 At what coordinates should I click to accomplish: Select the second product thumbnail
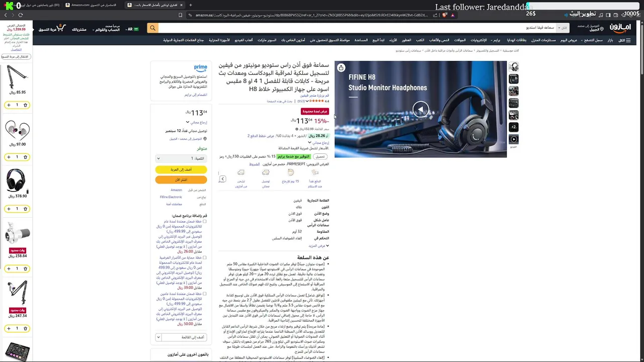pos(513,79)
